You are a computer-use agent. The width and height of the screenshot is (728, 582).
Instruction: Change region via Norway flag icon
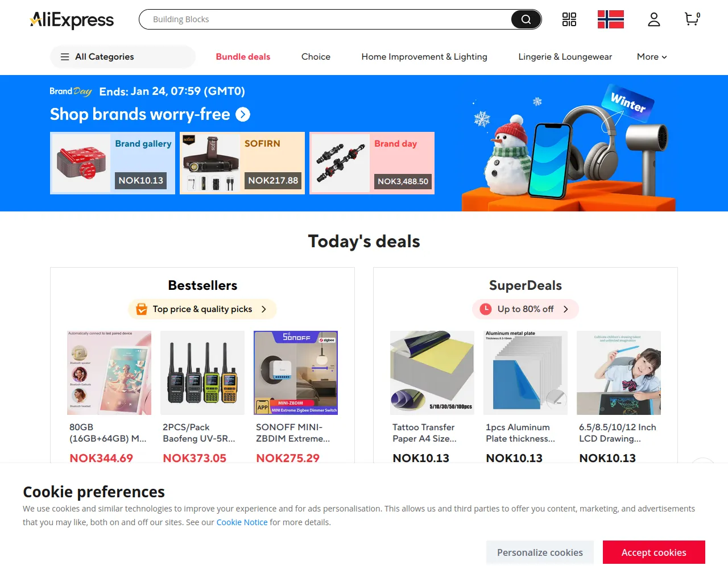pos(611,19)
